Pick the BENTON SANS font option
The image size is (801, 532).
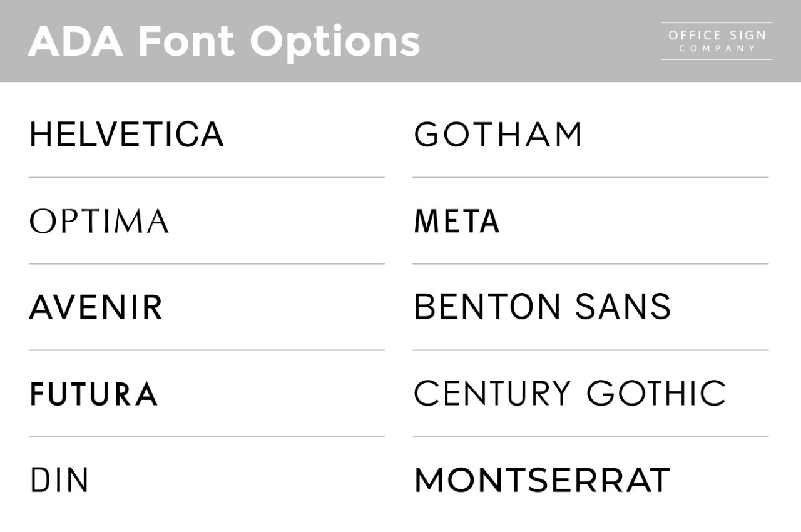[x=542, y=307]
